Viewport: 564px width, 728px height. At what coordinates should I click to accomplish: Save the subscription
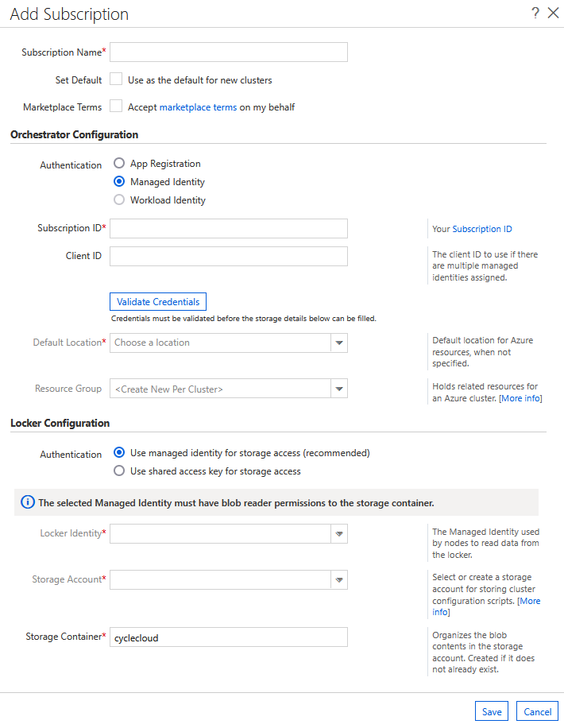click(x=492, y=711)
